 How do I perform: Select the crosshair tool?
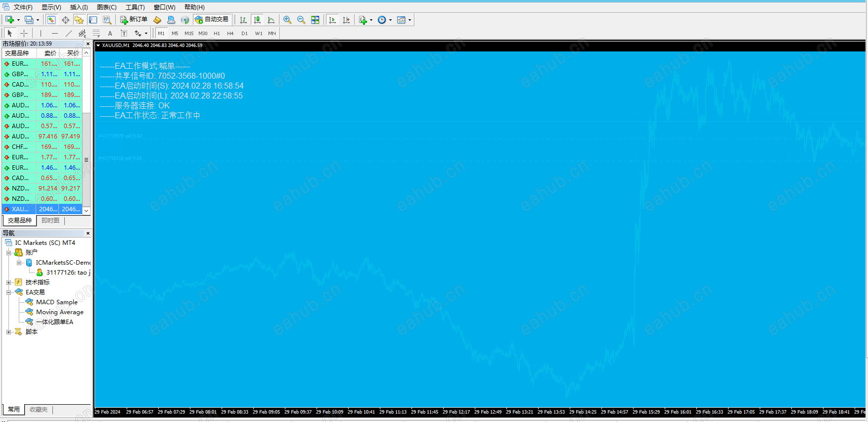click(24, 33)
